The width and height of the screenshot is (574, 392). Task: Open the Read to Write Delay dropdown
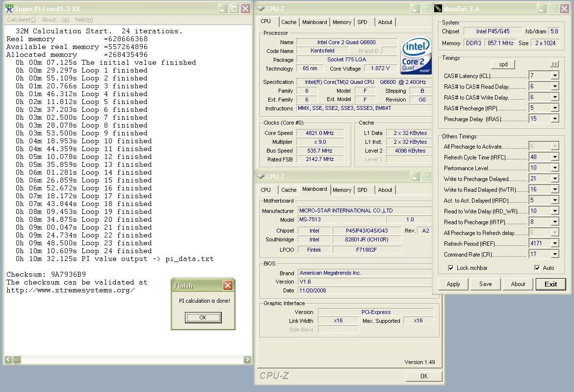(x=555, y=211)
